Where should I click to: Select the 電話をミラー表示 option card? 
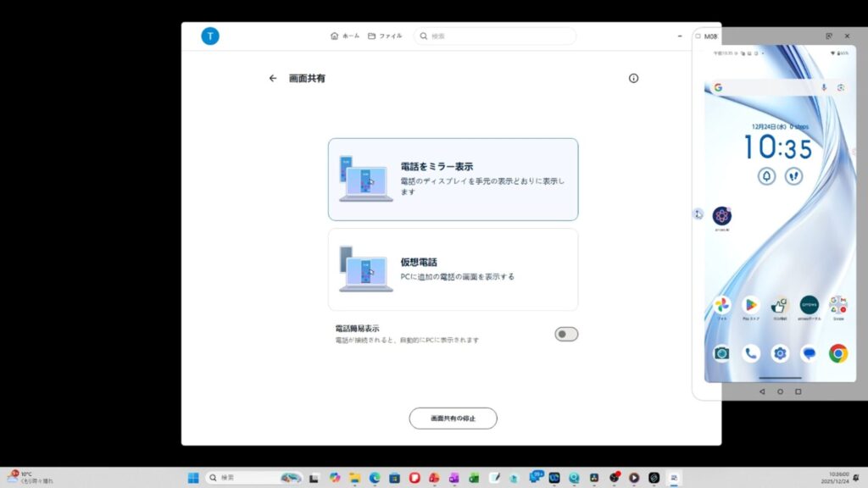click(453, 179)
